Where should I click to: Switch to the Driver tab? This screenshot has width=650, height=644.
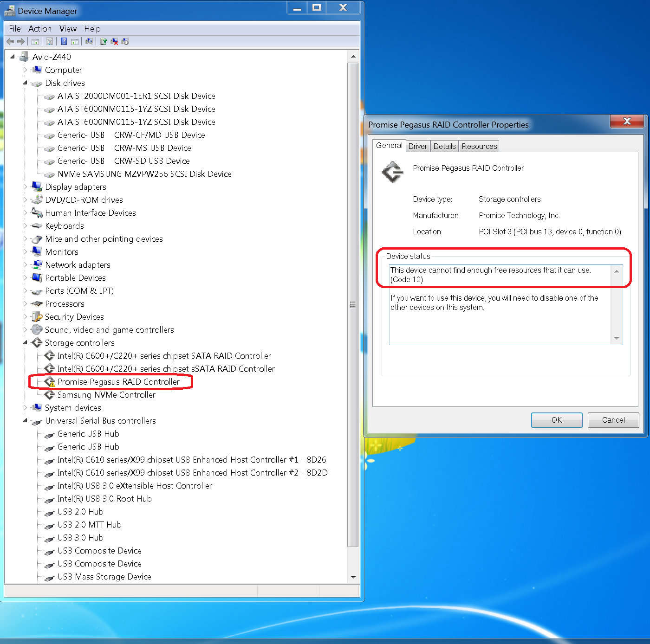[418, 146]
